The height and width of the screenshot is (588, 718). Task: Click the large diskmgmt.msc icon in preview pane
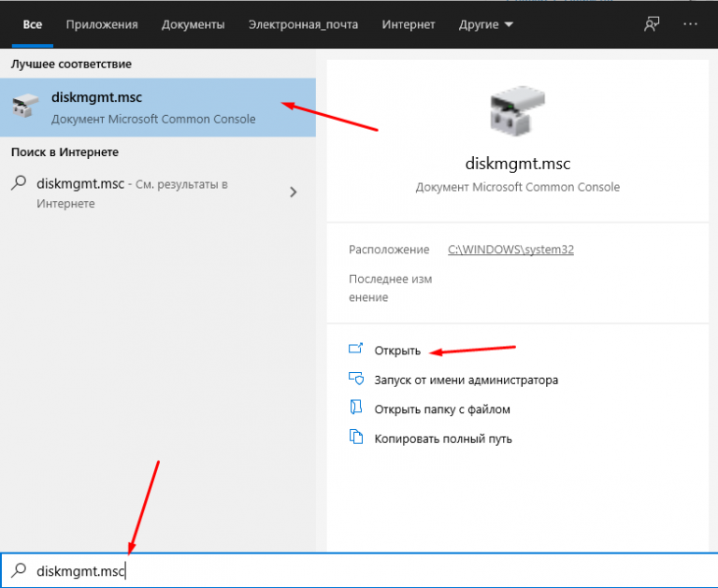(517, 112)
